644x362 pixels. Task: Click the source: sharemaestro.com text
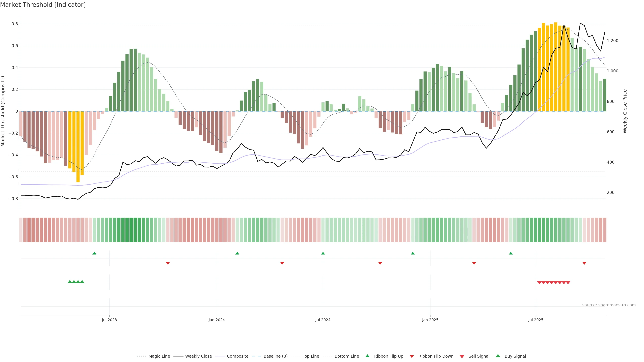click(609, 305)
